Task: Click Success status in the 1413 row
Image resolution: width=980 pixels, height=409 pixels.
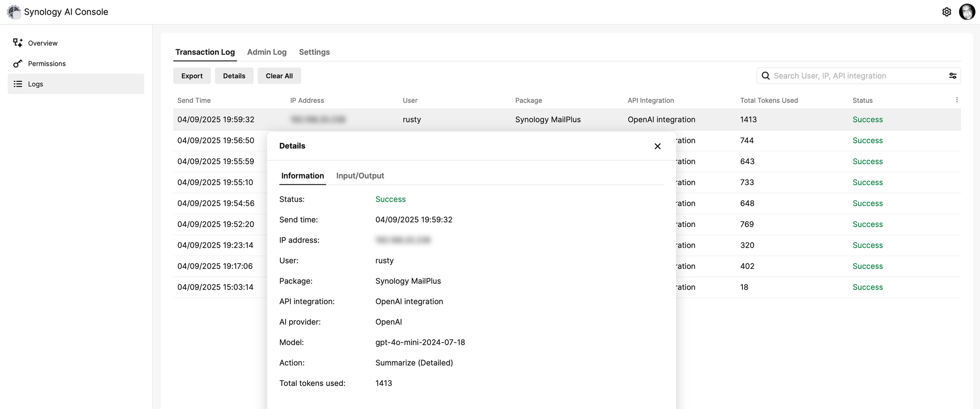Action: point(867,120)
